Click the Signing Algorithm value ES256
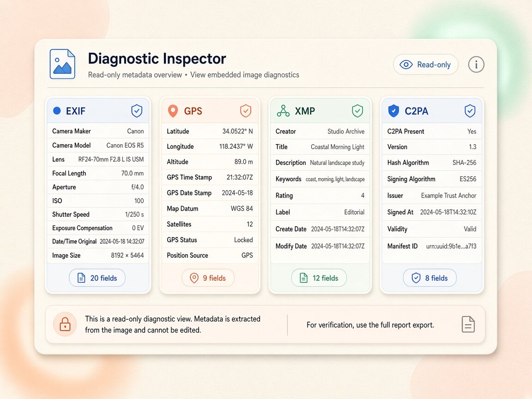 pyautogui.click(x=468, y=179)
